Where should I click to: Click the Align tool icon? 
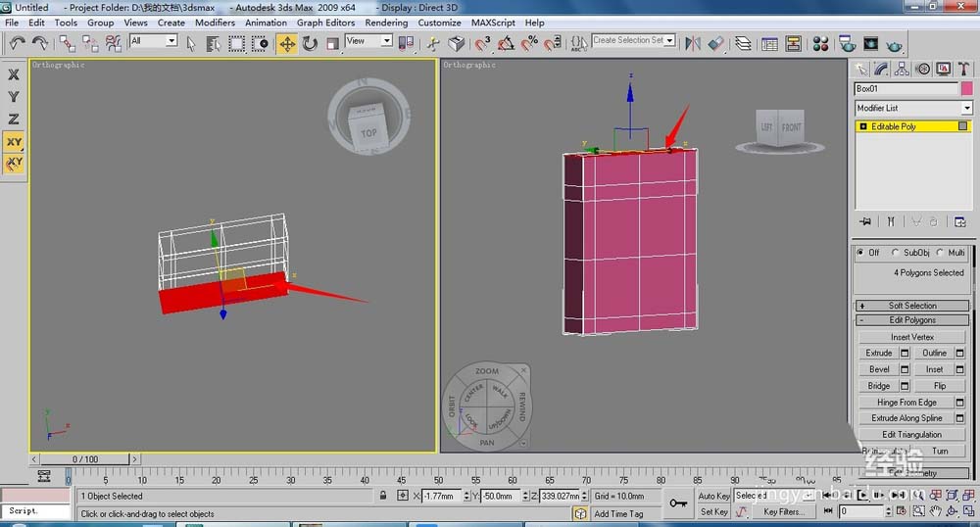pos(716,43)
